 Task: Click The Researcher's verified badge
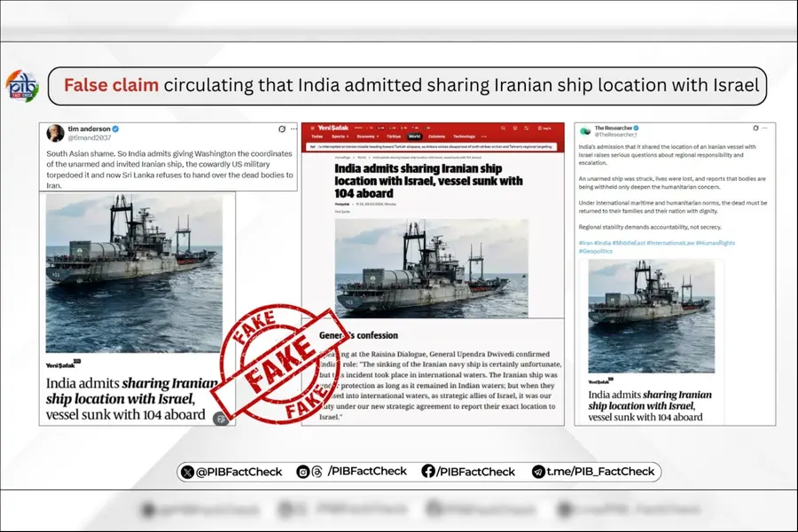pos(636,128)
